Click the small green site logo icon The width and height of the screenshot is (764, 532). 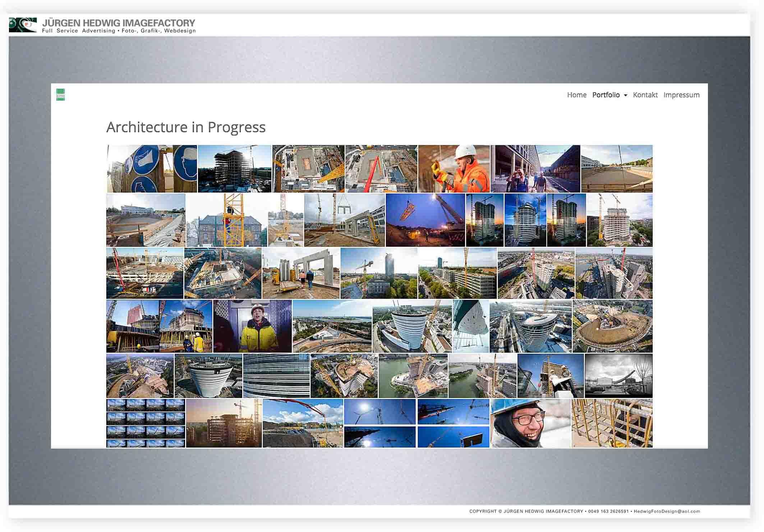[x=60, y=95]
